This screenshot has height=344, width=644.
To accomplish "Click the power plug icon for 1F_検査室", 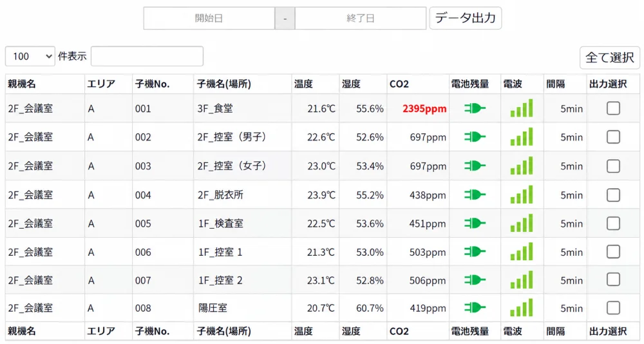I will 475,223.
